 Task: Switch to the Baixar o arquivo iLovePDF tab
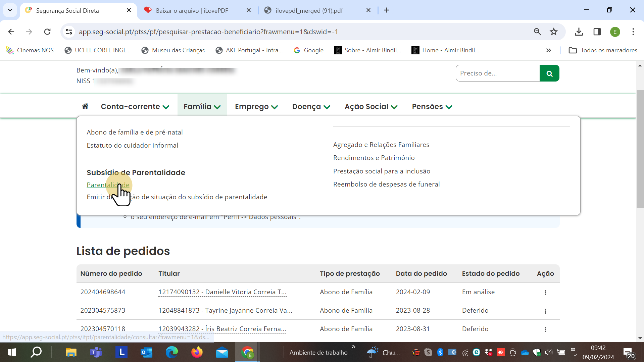192,10
